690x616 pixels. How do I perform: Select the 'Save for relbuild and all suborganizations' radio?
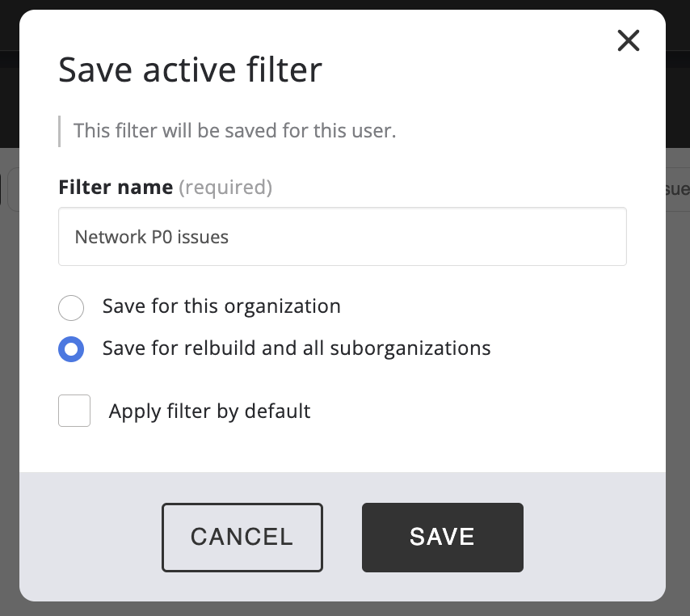tap(71, 349)
